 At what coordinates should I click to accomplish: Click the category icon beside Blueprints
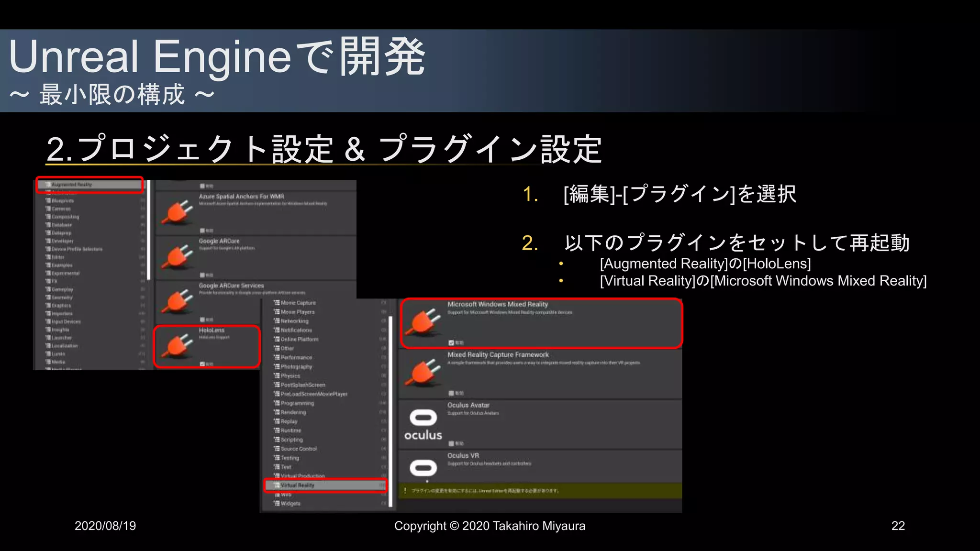tap(48, 201)
